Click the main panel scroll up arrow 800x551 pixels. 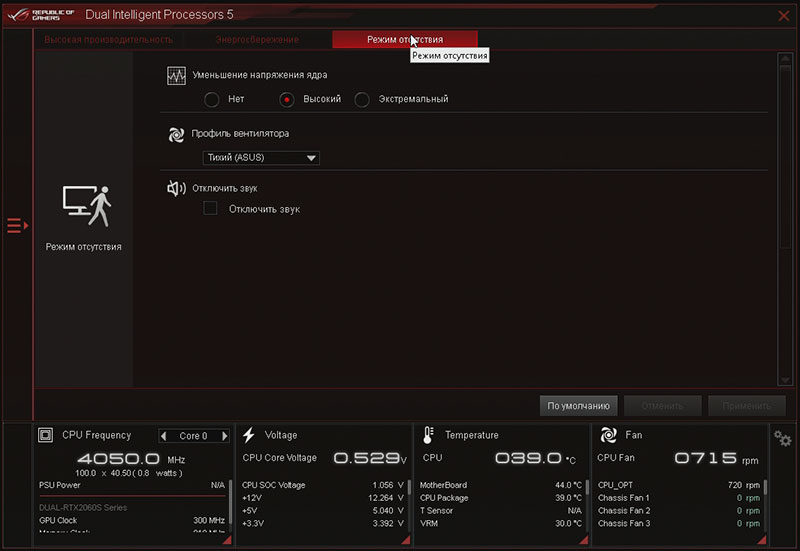click(785, 58)
